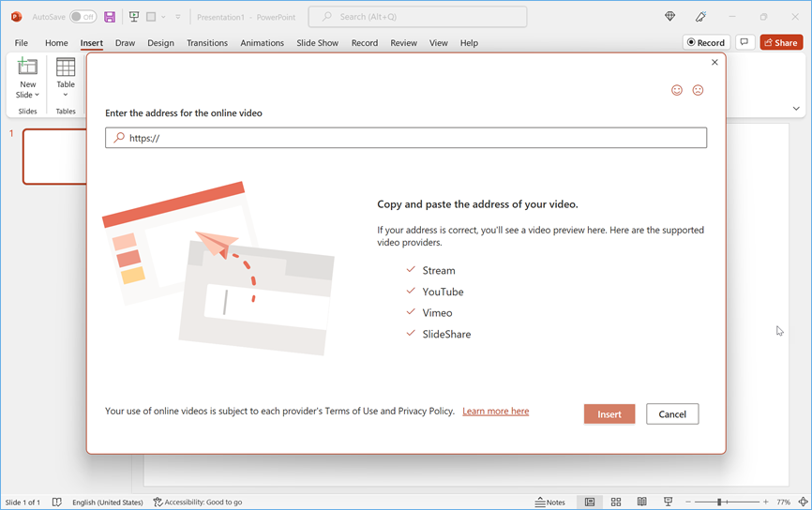Image resolution: width=812 pixels, height=510 pixels.
Task: Click the Table icon in ribbon
Action: (66, 67)
